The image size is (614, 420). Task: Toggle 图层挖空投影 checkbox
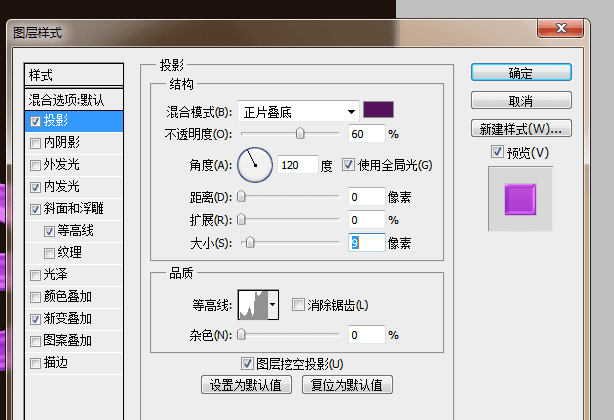click(x=247, y=363)
